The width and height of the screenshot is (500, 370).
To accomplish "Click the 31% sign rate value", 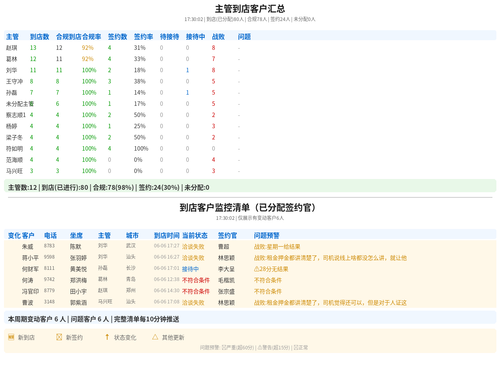I will [x=140, y=48].
